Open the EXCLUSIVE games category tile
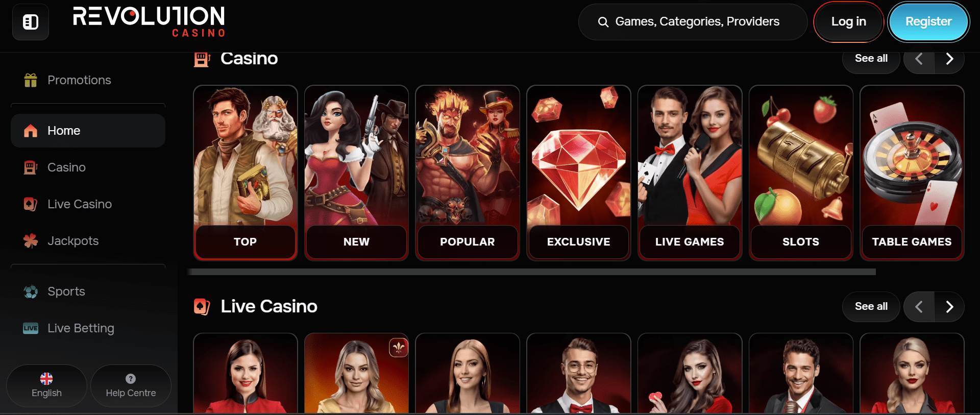The height and width of the screenshot is (415, 980). 579,173
